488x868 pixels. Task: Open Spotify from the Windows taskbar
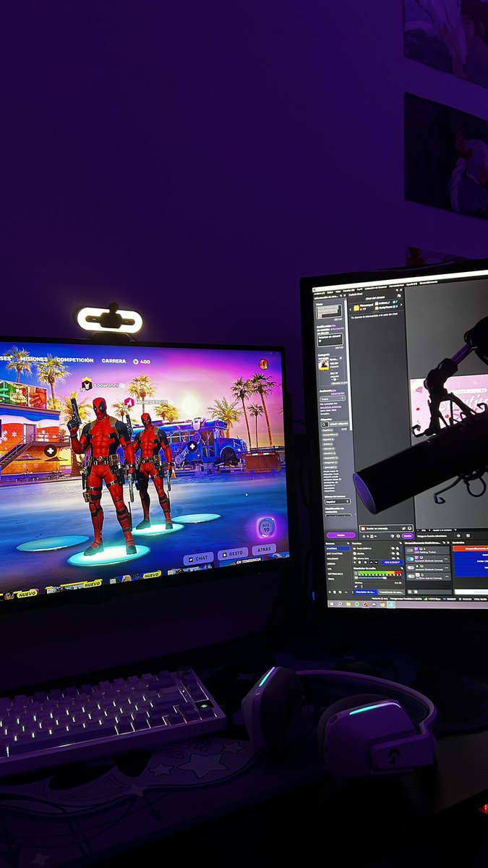(357, 604)
